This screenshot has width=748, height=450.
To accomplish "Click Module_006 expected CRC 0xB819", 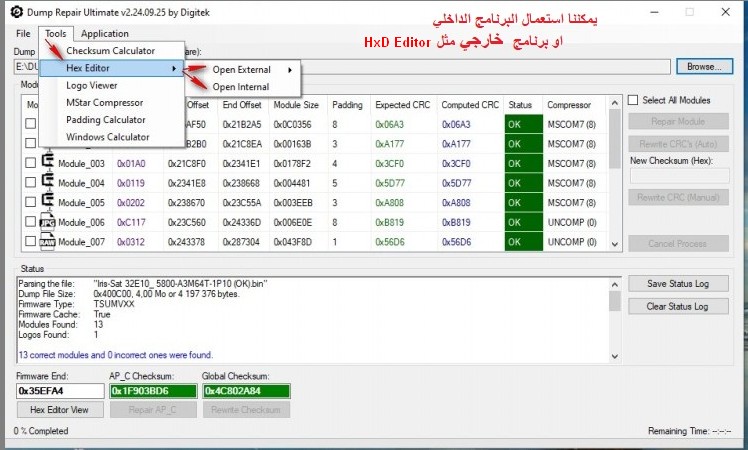I will [x=389, y=222].
